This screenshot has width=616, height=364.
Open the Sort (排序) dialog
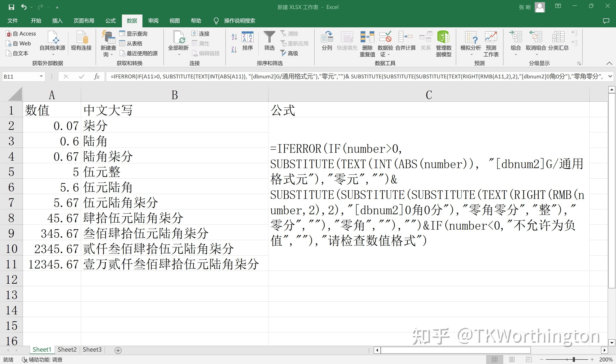tap(247, 41)
